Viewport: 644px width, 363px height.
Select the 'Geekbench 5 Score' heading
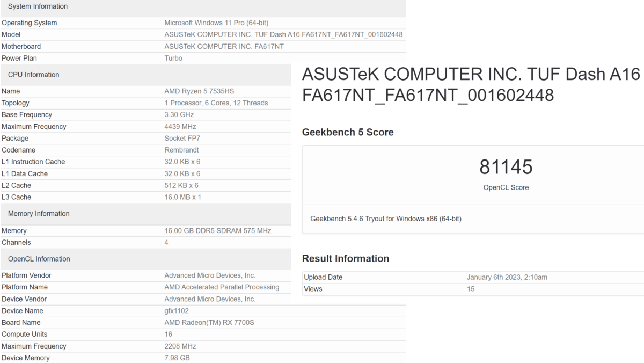click(348, 132)
